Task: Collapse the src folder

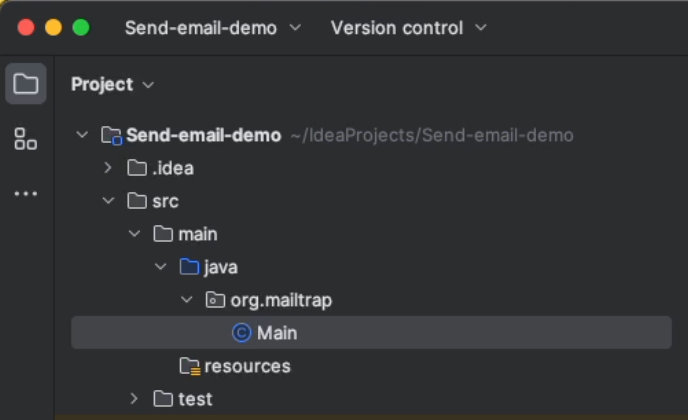Action: [x=109, y=201]
